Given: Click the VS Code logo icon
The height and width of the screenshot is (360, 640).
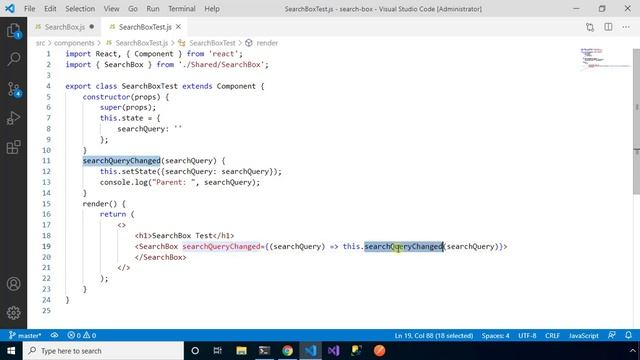Looking at the screenshot, I should tap(10, 8).
